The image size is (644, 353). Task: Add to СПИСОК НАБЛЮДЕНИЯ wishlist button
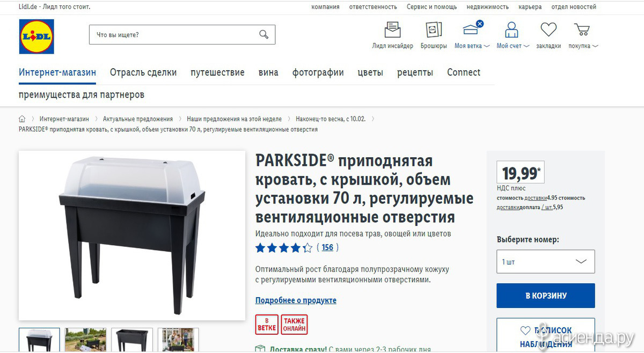[x=545, y=336]
